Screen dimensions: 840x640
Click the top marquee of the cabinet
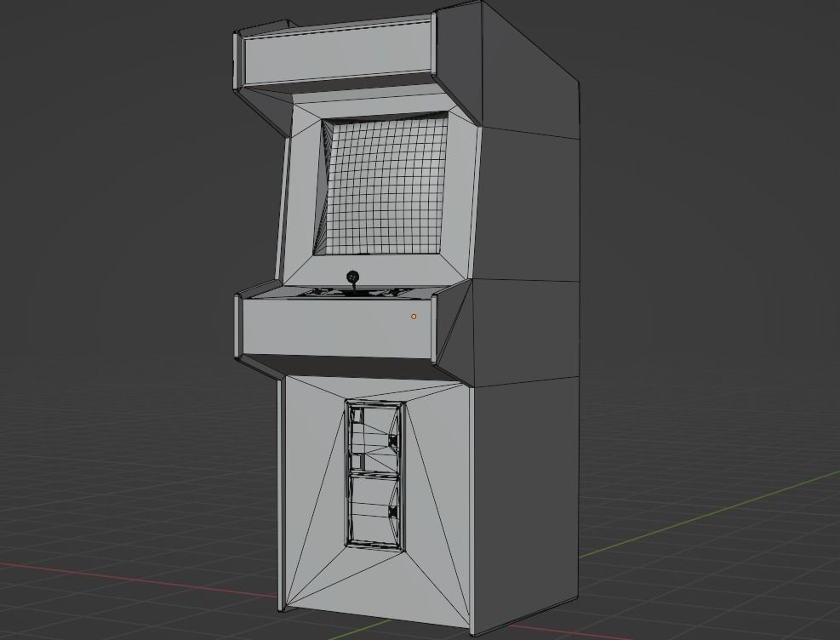pos(336,51)
